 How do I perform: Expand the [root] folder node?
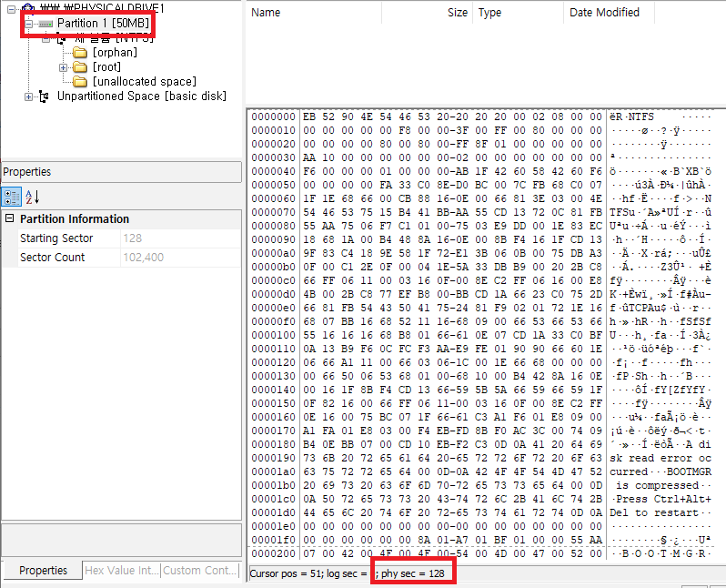click(63, 67)
